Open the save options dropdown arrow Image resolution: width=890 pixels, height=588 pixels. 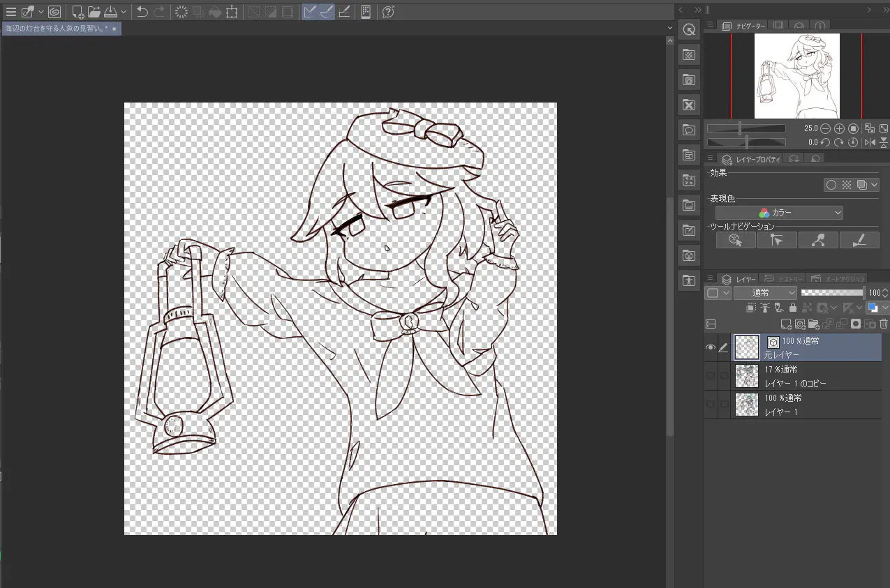[x=124, y=12]
